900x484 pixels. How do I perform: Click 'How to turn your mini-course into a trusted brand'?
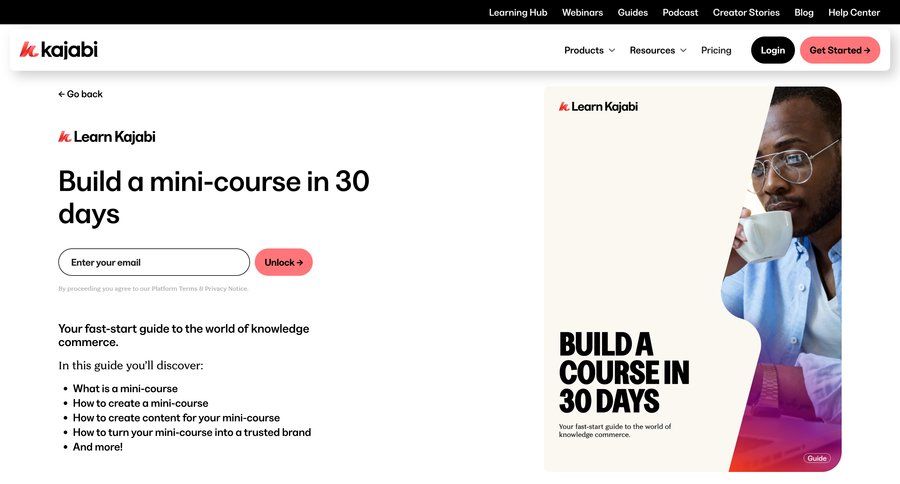(192, 432)
